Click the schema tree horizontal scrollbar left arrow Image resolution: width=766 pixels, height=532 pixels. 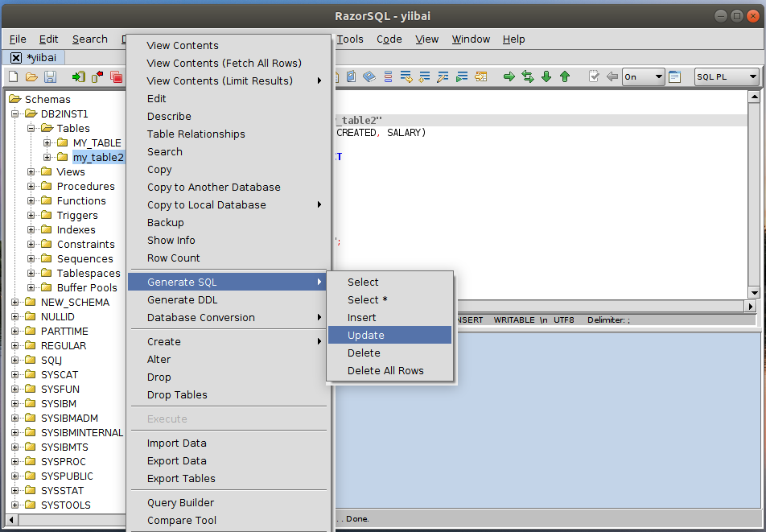[x=12, y=519]
